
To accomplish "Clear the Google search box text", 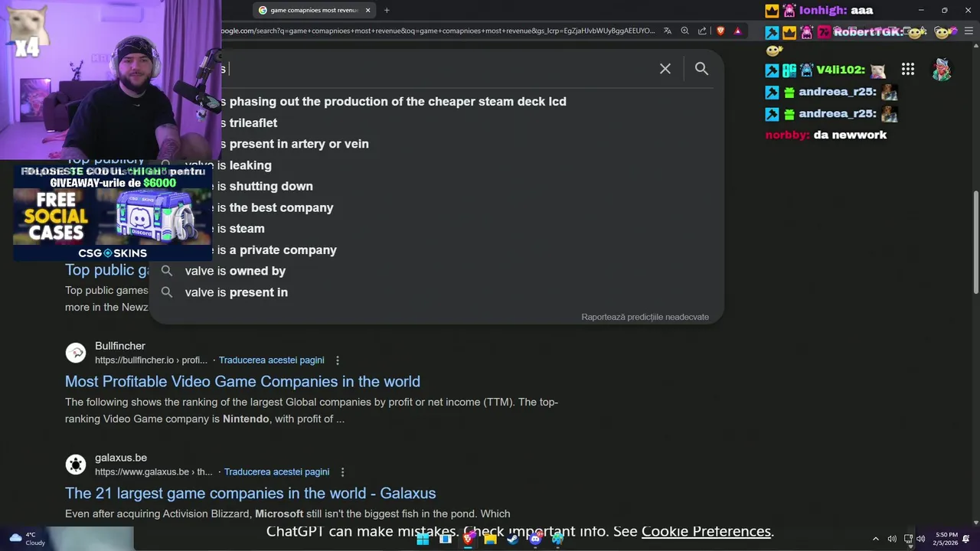I will [x=665, y=69].
